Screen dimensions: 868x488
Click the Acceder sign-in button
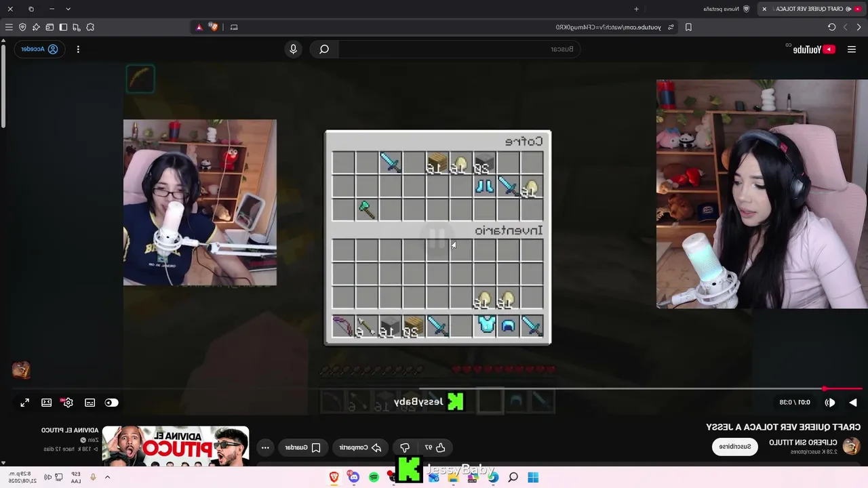(x=39, y=49)
